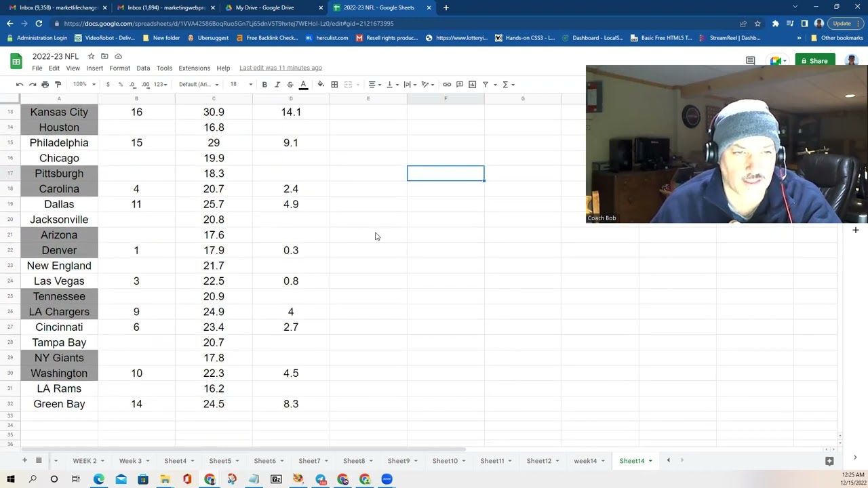Click the document title 2022-23 NFL
Image resolution: width=868 pixels, height=488 pixels.
click(x=56, y=56)
